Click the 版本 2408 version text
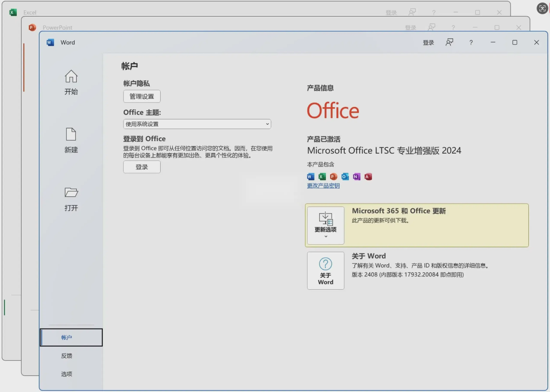 (x=408, y=275)
